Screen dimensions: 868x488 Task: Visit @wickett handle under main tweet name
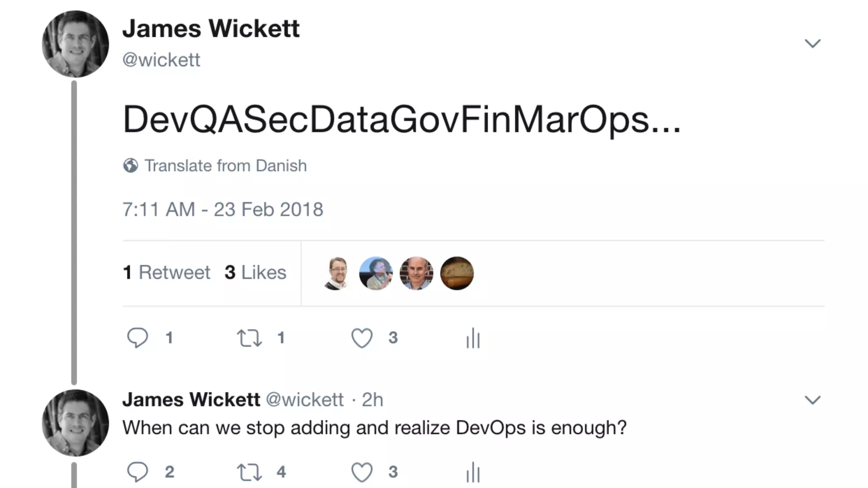click(x=161, y=60)
